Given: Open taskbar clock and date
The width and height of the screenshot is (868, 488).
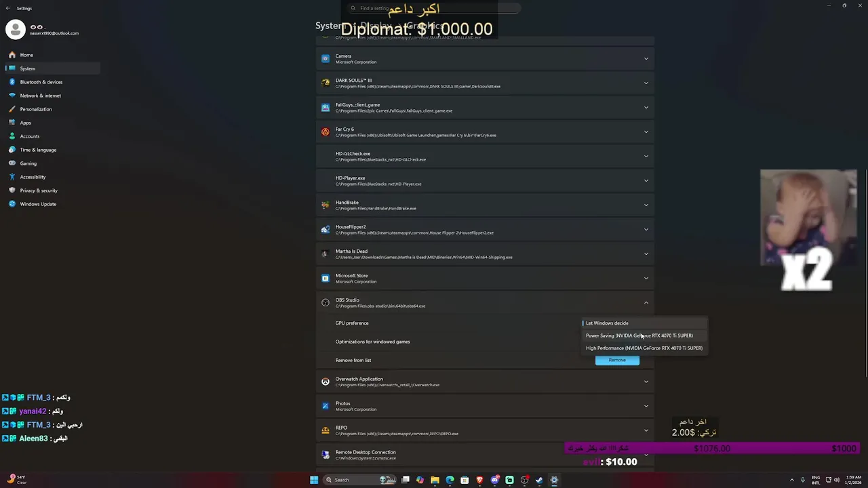Looking at the screenshot, I should pos(853,480).
